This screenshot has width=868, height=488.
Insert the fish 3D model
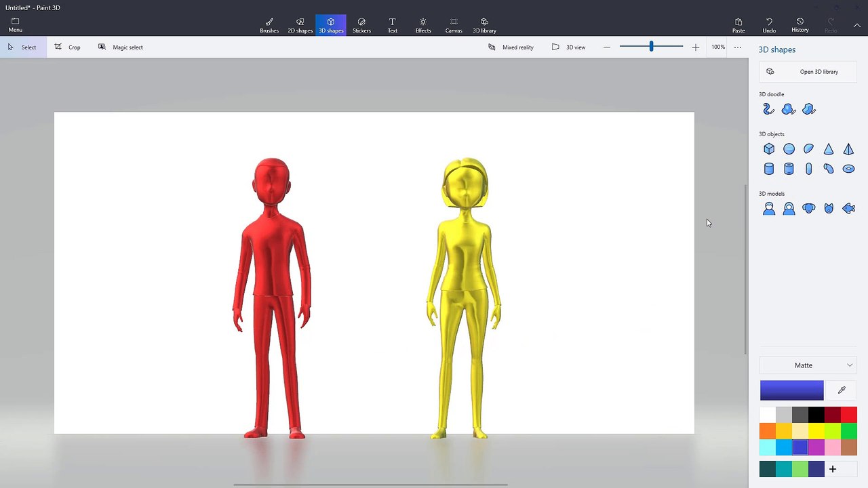coord(848,209)
